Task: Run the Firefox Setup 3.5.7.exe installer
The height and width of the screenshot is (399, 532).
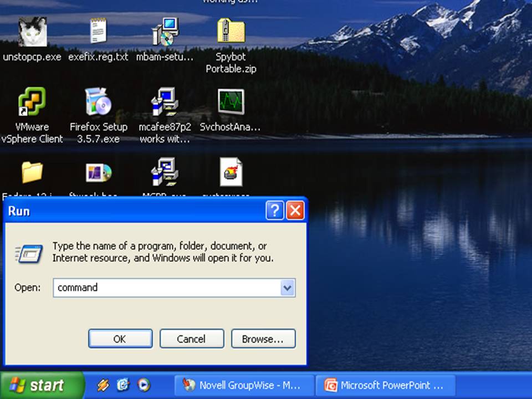Action: point(98,103)
